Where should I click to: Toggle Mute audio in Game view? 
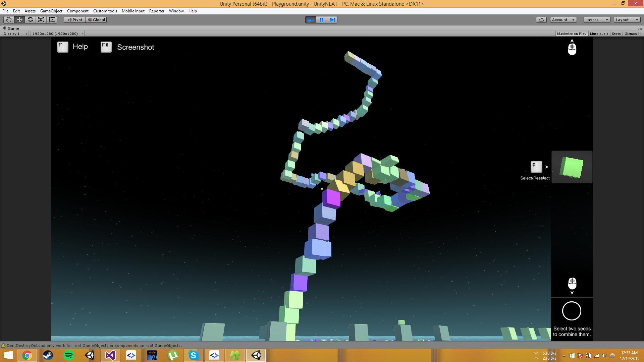[x=599, y=34]
